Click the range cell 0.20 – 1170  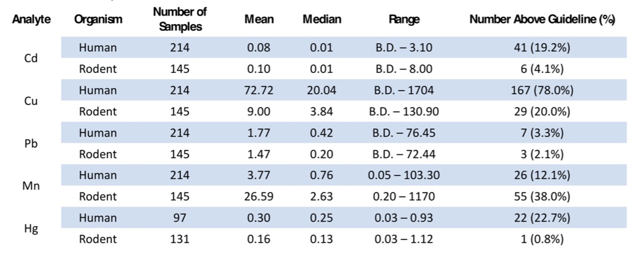tap(404, 197)
